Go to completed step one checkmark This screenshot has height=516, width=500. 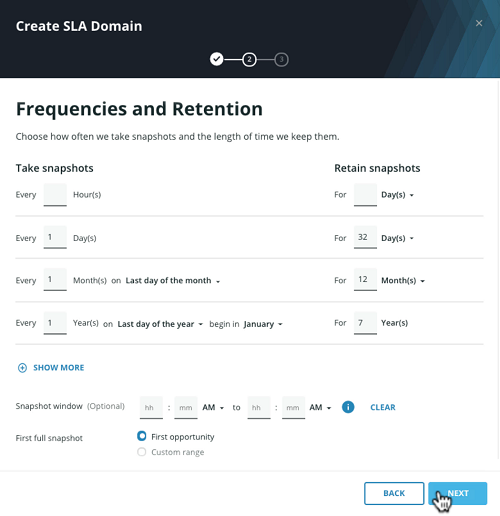pyautogui.click(x=217, y=59)
